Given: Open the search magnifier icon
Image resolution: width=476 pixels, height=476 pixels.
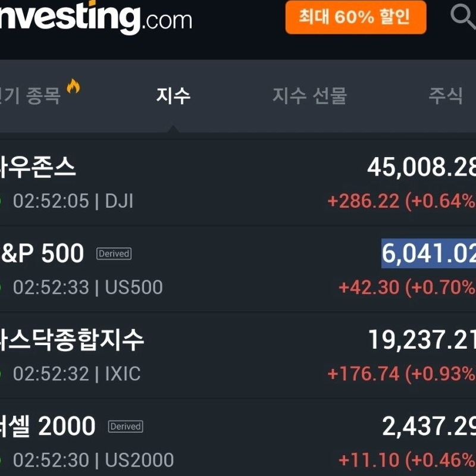Looking at the screenshot, I should [x=463, y=17].
